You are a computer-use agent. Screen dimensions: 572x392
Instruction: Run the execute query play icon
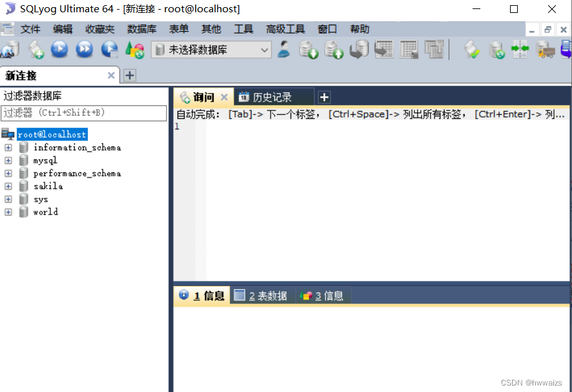point(59,50)
